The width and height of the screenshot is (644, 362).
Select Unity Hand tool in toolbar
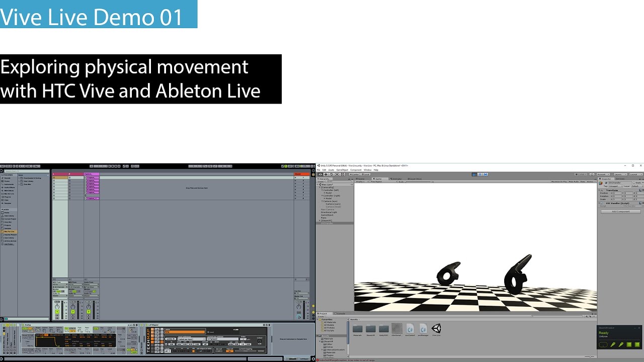320,174
